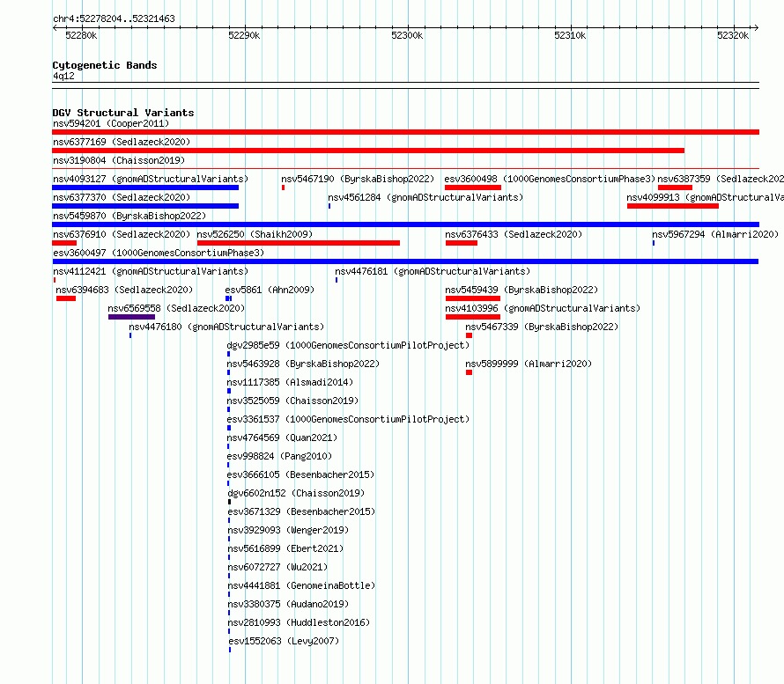Click the nsv4093127 (gnomADStructuralVariants) label
Screen dimensions: 784x684
[151, 179]
